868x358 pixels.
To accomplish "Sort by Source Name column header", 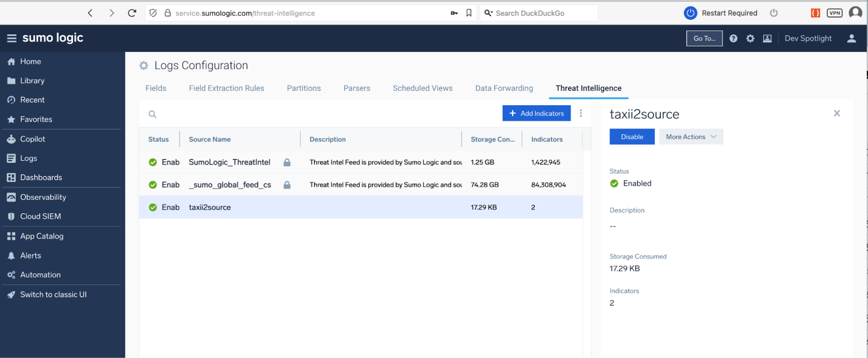I will click(210, 139).
